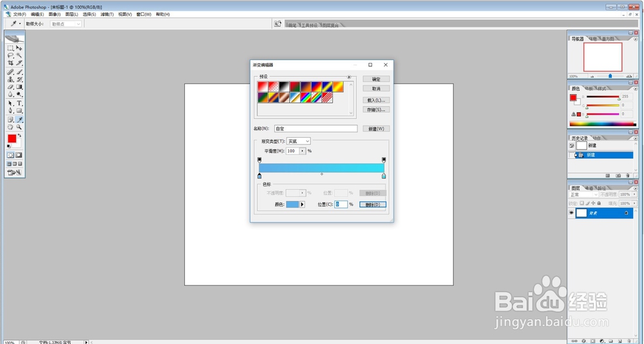Select the Lasso tool
The height and width of the screenshot is (344, 644).
[11, 55]
